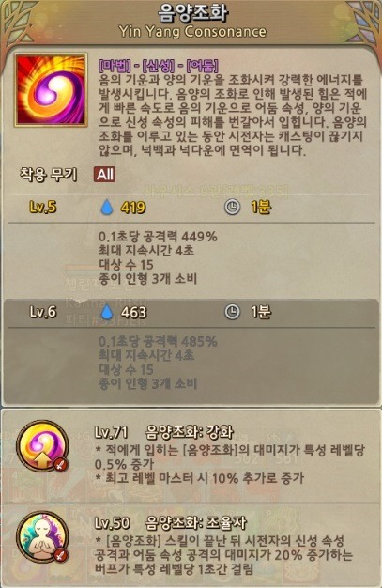
Task: Click sword badge on the 강화 attribute icon
Action: pos(60,465)
